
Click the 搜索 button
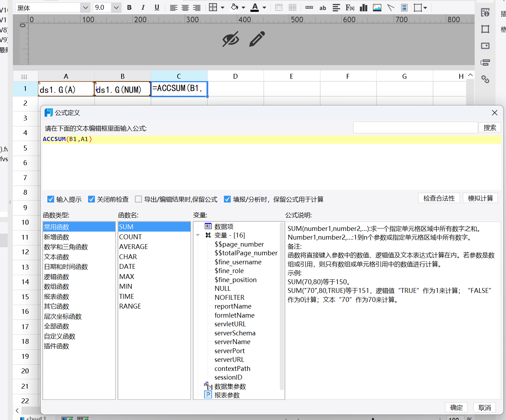pos(490,128)
